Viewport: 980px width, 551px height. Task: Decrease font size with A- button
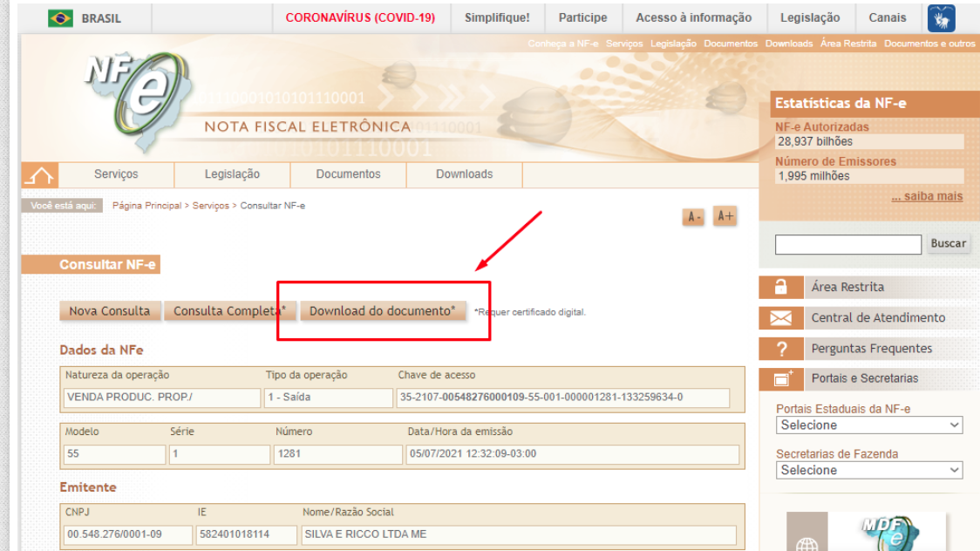pos(694,217)
